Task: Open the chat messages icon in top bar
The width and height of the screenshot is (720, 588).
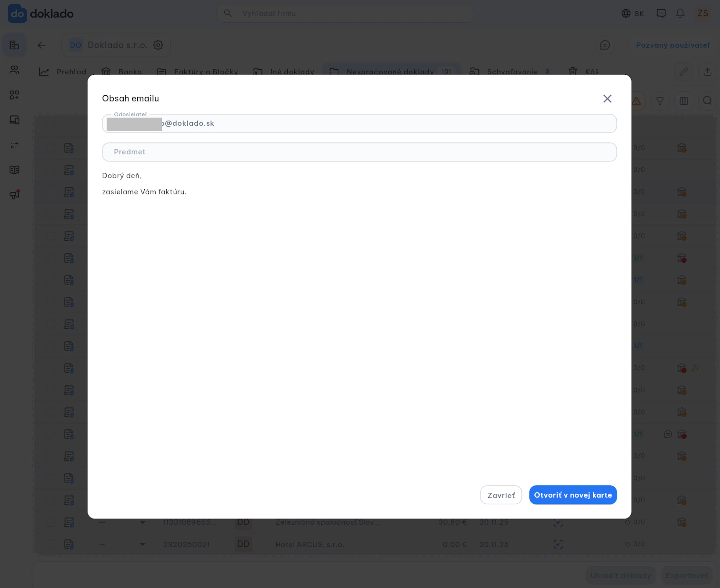Action: click(x=661, y=13)
